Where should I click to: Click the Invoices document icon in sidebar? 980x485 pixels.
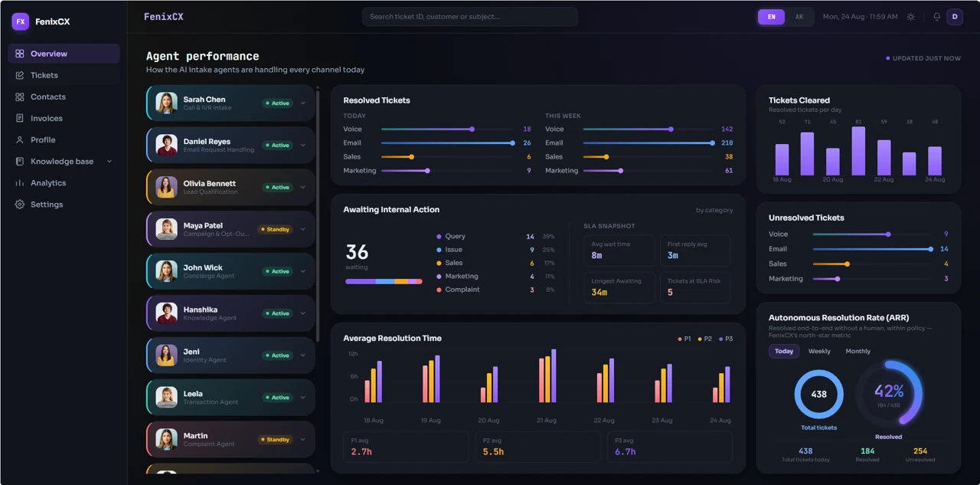point(20,118)
